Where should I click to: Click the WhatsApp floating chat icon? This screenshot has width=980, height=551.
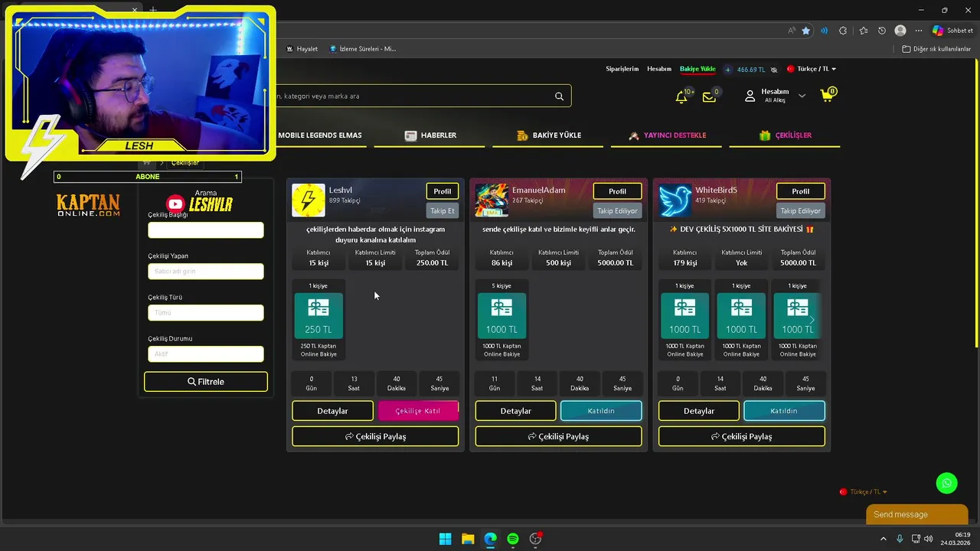[x=947, y=483]
